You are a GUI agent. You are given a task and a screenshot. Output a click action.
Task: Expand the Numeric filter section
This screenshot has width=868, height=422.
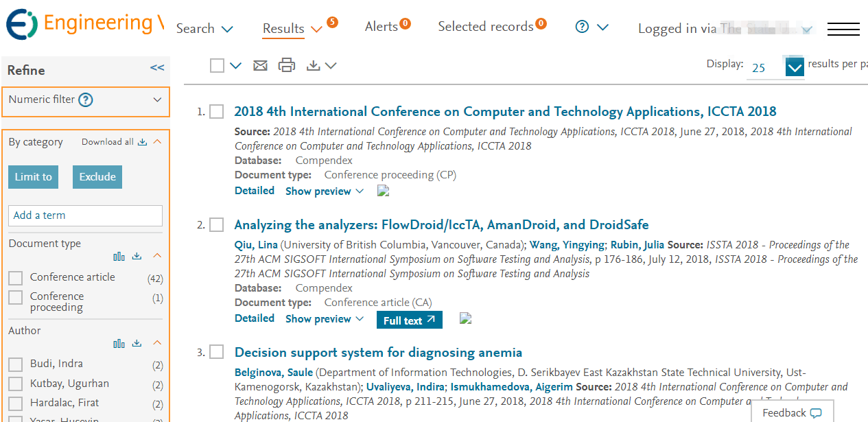coord(157,100)
